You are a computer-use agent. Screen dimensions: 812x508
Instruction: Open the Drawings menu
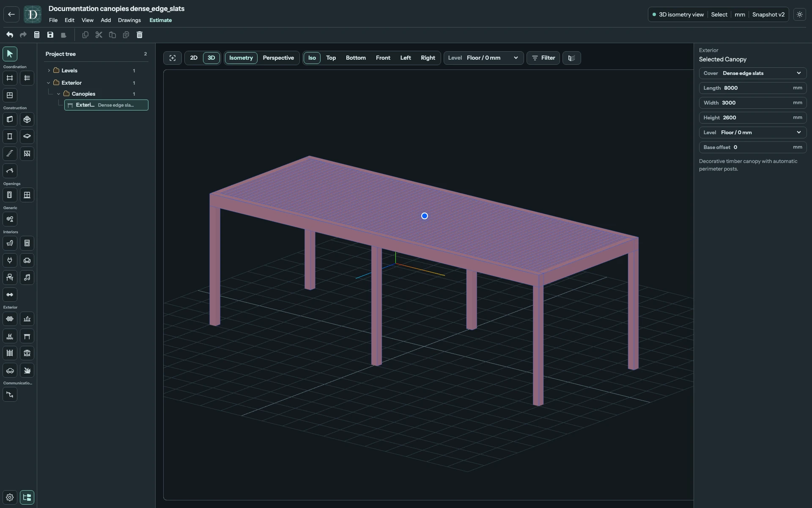point(129,20)
